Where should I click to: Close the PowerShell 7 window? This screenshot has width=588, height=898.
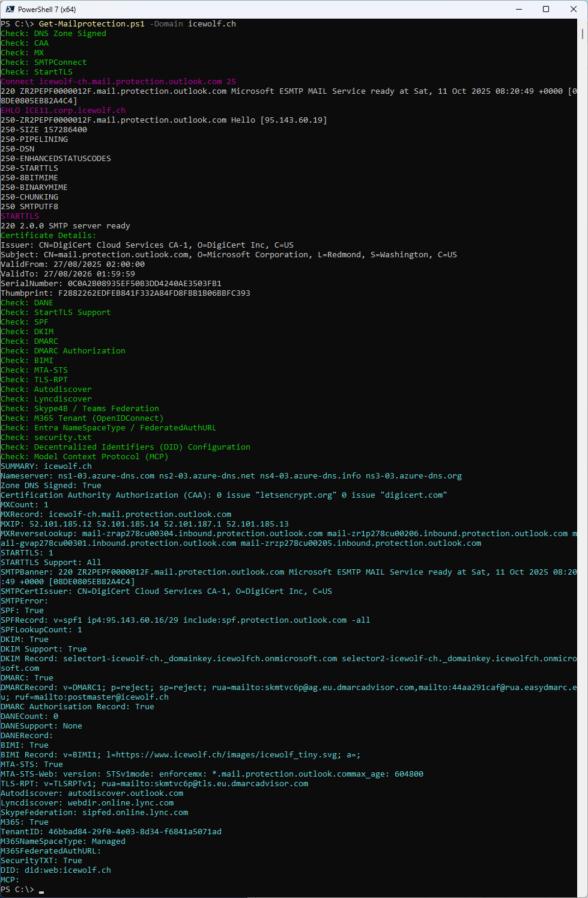tap(574, 9)
